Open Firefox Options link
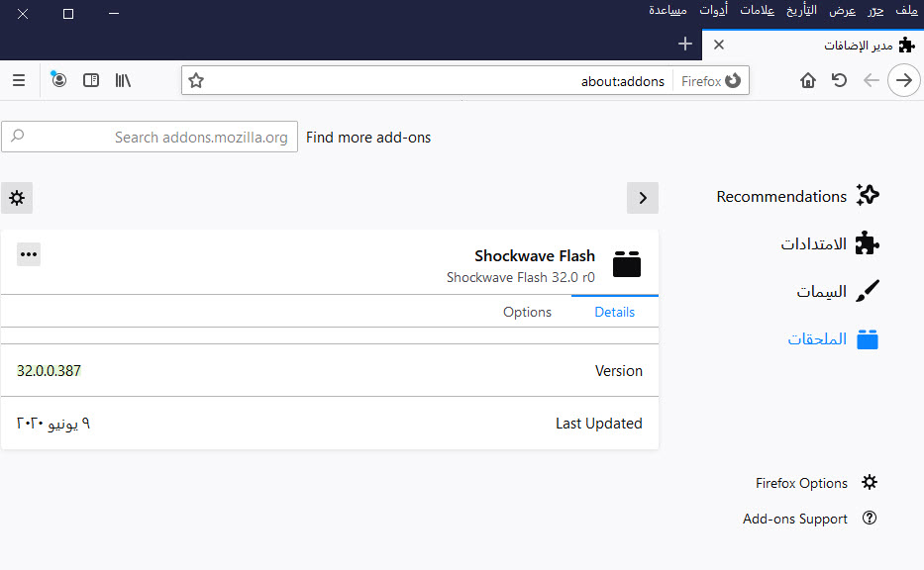Image resolution: width=924 pixels, height=570 pixels. coord(816,483)
